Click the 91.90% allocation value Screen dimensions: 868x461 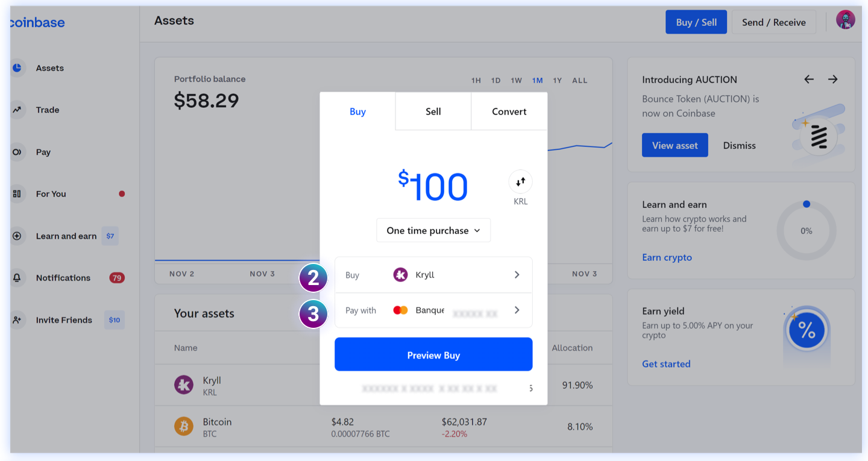[x=577, y=385]
